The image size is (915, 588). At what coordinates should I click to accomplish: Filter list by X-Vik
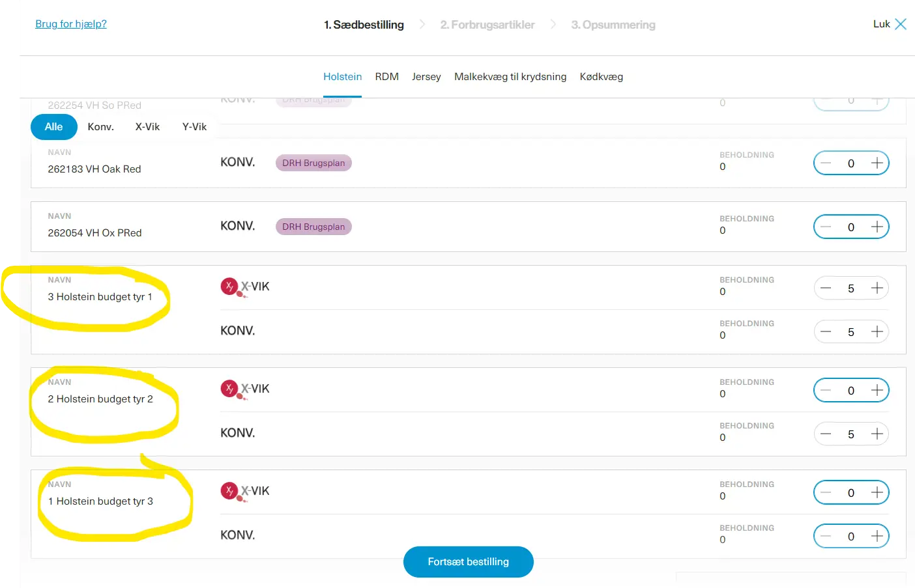pos(147,127)
